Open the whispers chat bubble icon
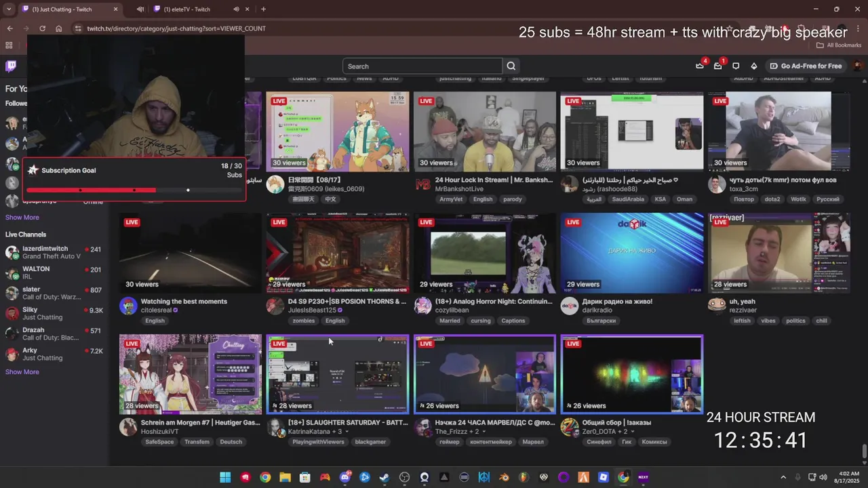The height and width of the screenshot is (488, 868). 736,66
